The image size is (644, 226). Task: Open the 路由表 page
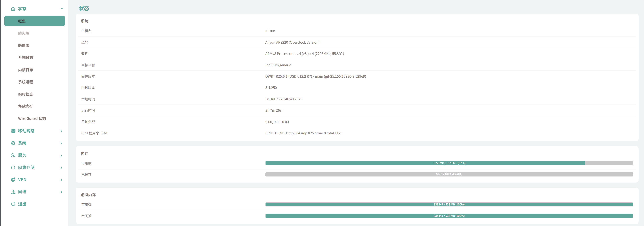pyautogui.click(x=24, y=45)
